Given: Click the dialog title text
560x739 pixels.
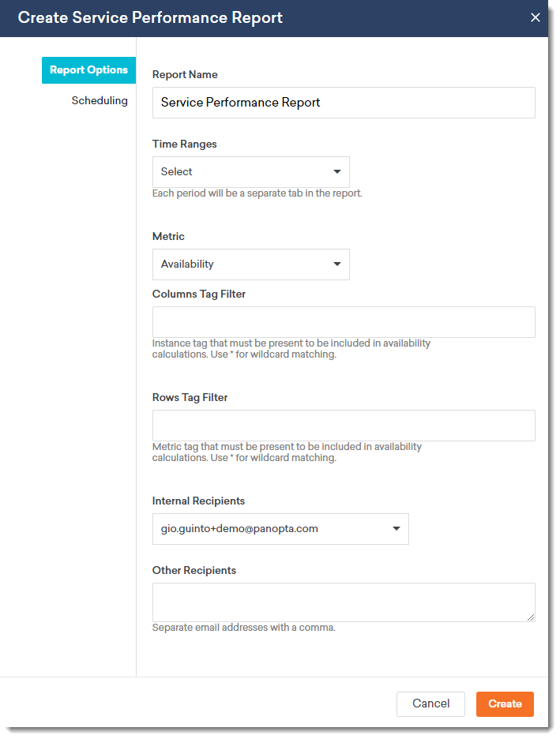Looking at the screenshot, I should [x=150, y=17].
